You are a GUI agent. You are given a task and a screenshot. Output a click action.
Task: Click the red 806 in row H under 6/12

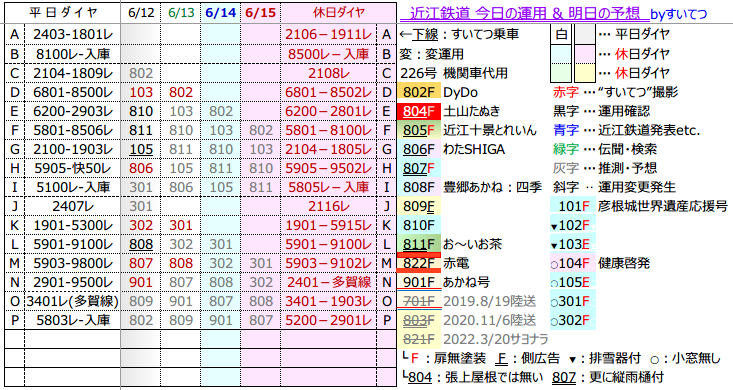(x=141, y=168)
